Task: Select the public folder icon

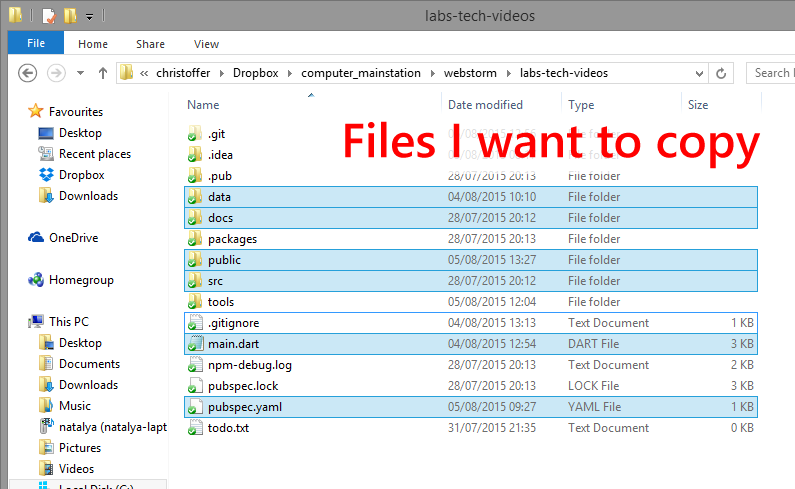Action: tap(195, 260)
